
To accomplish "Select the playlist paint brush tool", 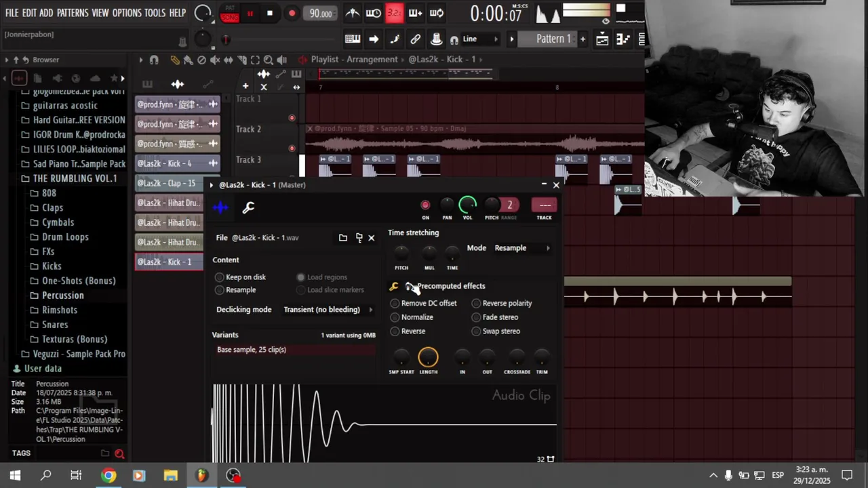I will click(188, 60).
